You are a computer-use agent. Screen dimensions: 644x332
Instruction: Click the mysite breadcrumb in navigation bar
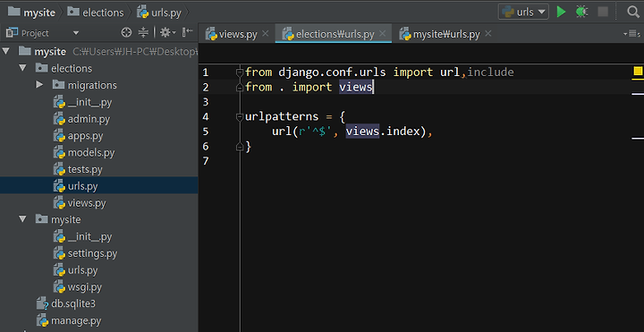[32, 13]
